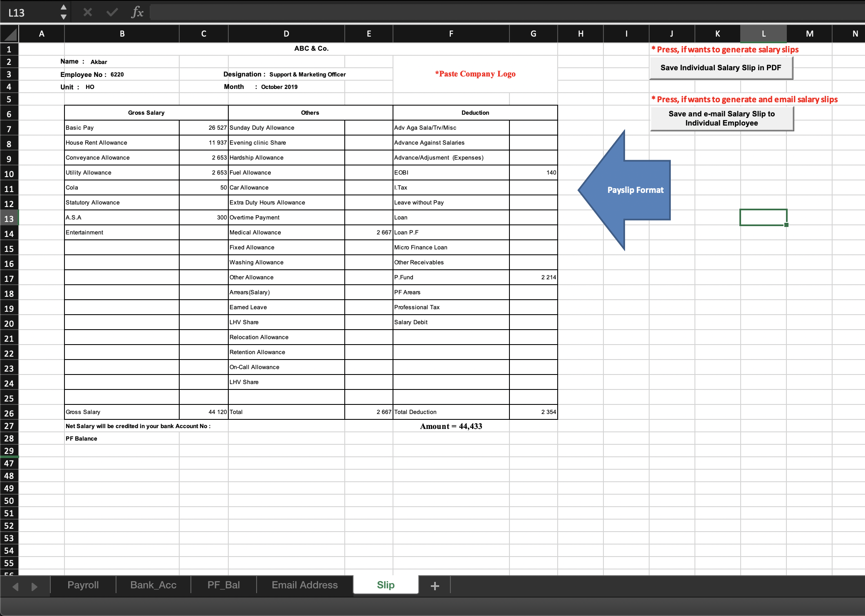Select column B header
865x616 pixels.
pos(122,34)
